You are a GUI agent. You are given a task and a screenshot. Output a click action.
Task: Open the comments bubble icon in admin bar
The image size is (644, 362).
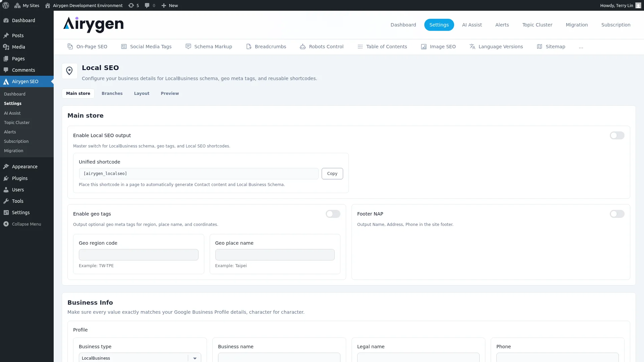[147, 5]
